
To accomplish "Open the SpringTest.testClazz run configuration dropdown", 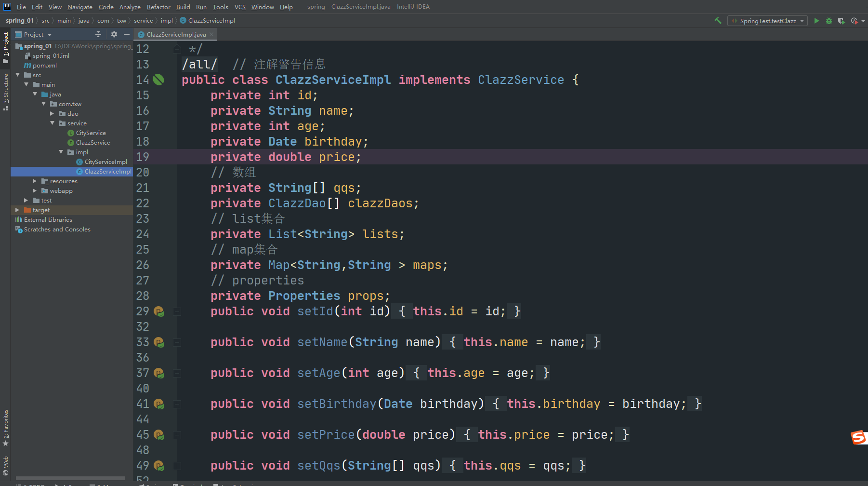I will coord(767,21).
